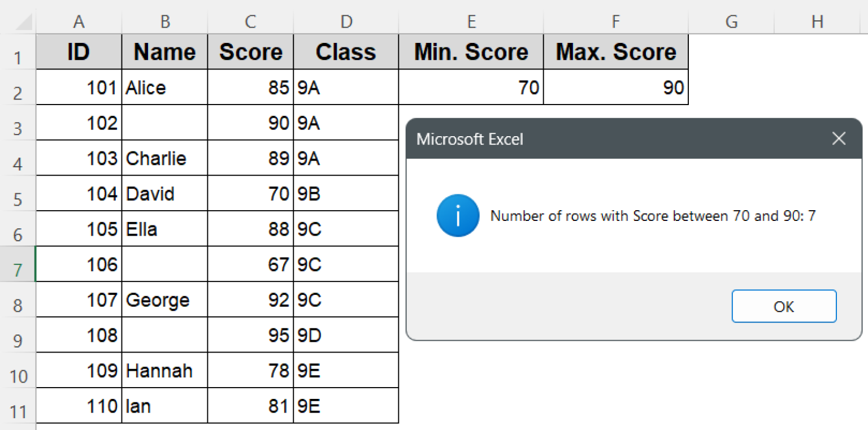Select column header C labeled Score

250,21
